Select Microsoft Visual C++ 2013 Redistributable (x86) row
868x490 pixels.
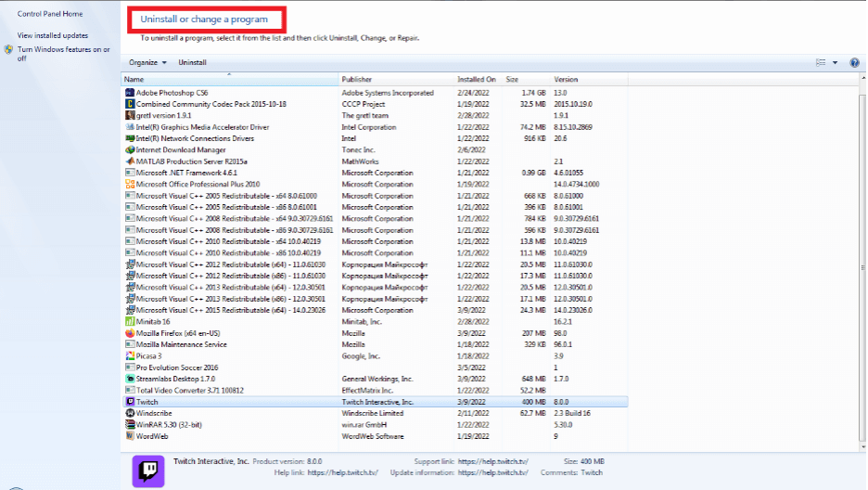coord(375,299)
